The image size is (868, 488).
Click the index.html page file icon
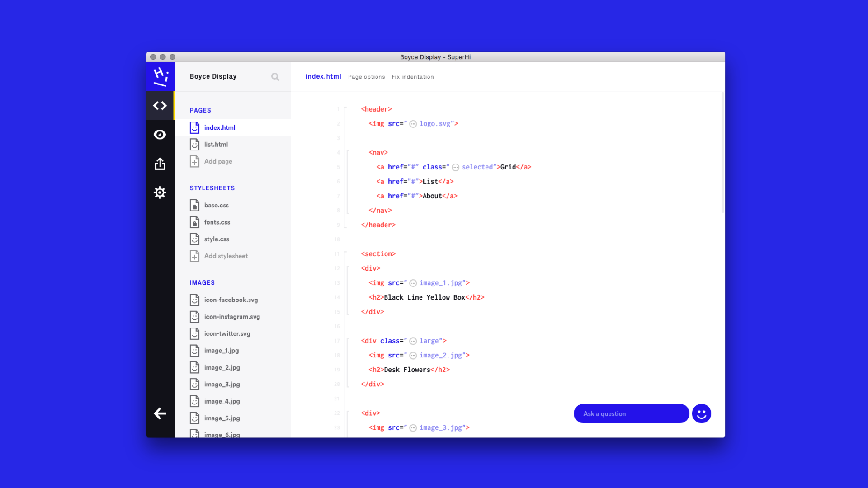pos(194,128)
